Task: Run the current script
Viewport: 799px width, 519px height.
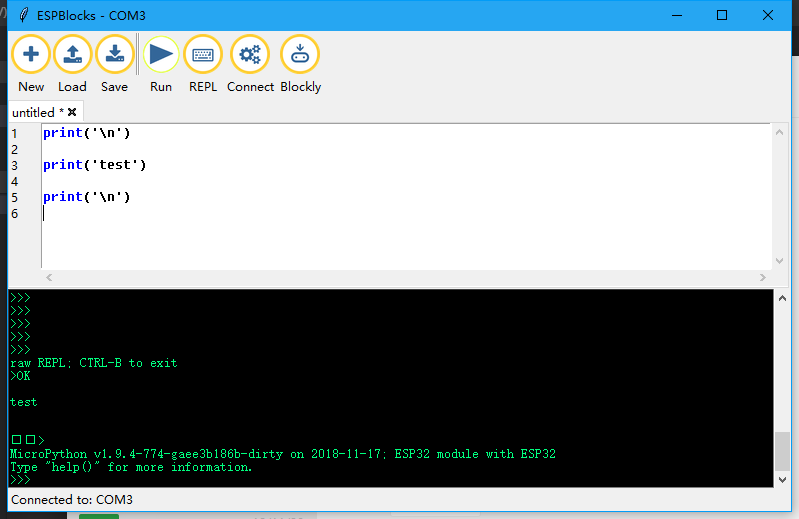Action: tap(161, 55)
